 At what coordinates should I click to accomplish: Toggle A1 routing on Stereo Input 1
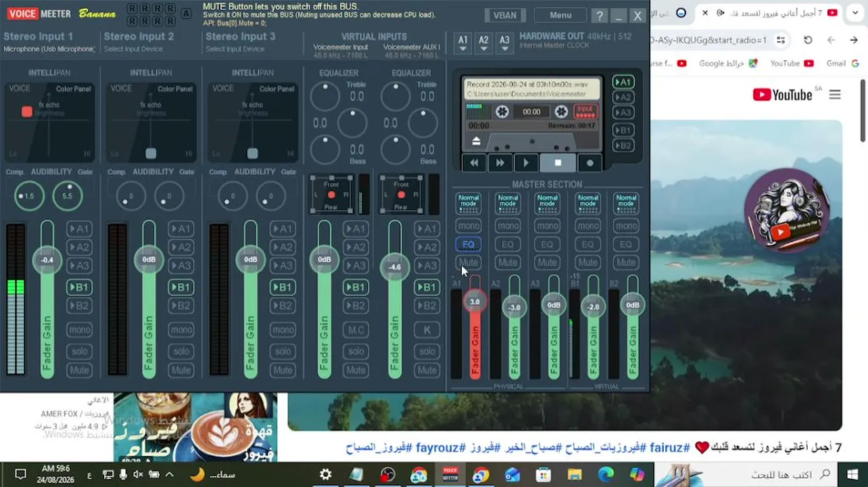(x=79, y=229)
